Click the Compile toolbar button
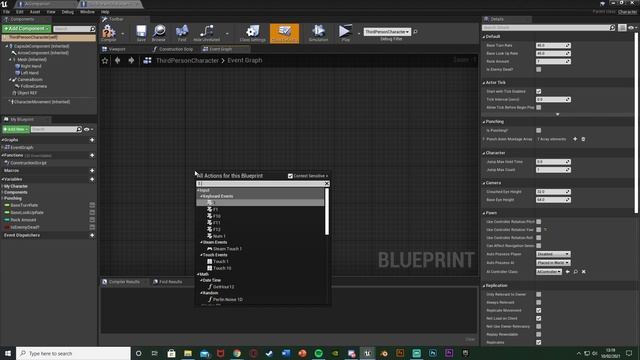 click(x=109, y=33)
